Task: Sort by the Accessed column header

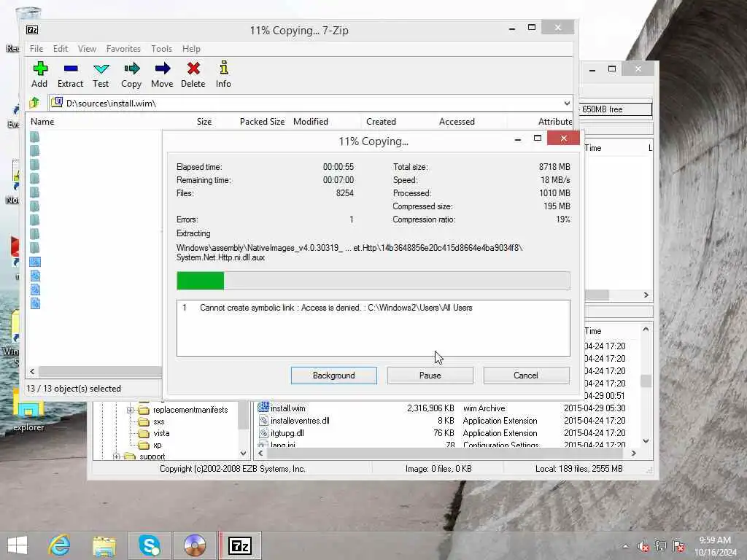Action: (457, 122)
